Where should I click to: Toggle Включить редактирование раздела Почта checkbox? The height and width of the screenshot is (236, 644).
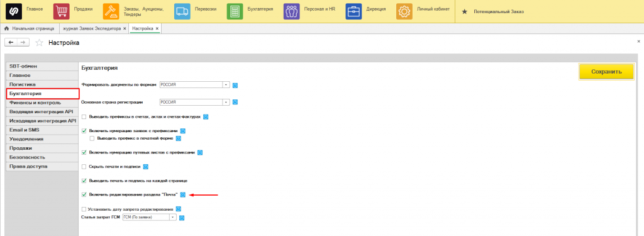tap(84, 194)
